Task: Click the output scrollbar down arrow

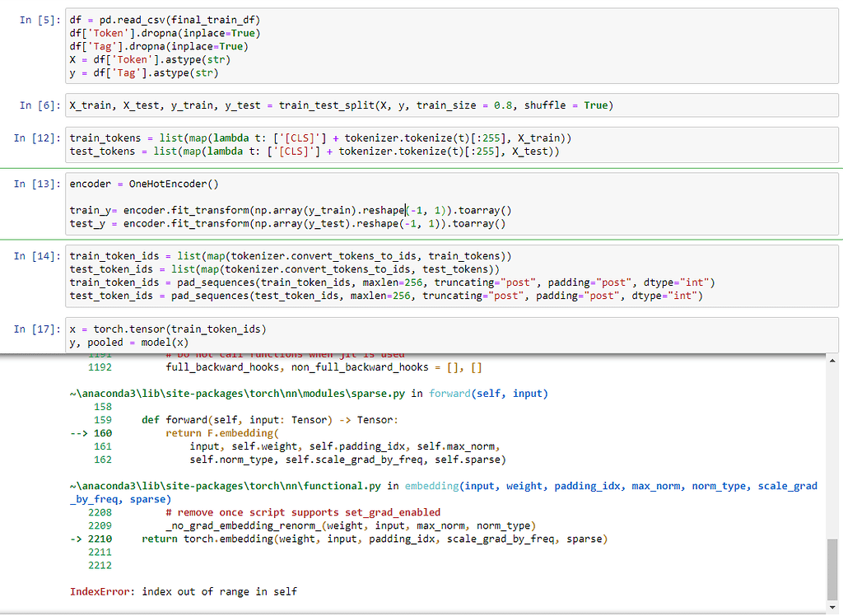Action: [x=832, y=609]
